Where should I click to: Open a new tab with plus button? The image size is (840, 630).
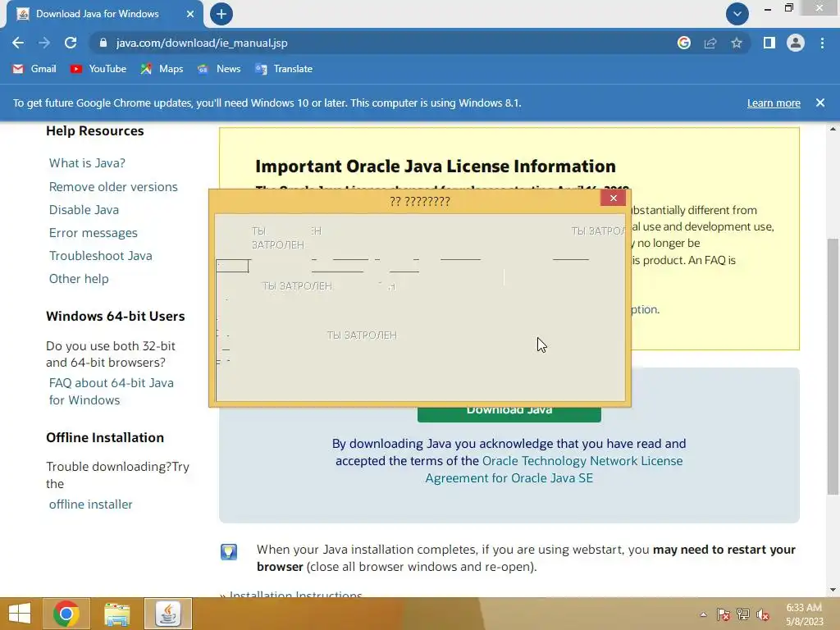[x=221, y=14]
